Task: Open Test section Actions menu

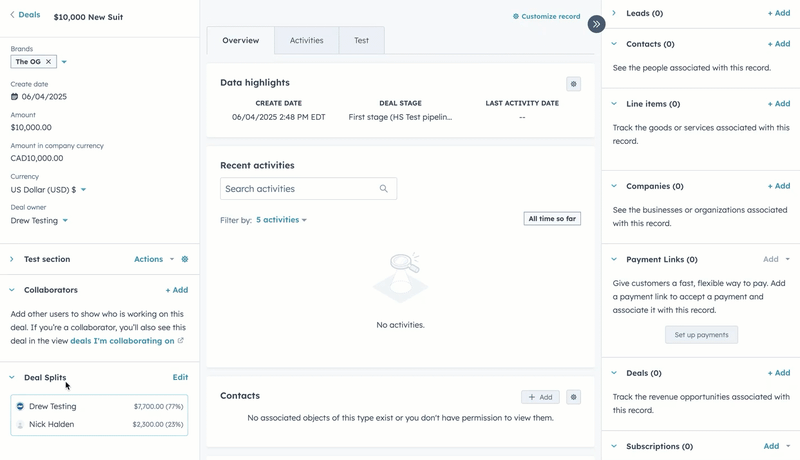Action: point(154,259)
